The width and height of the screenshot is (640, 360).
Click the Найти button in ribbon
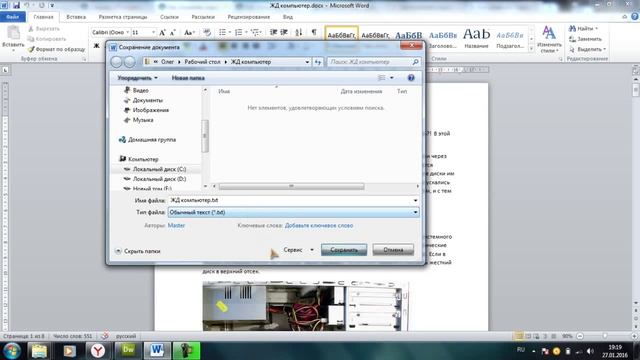(584, 29)
